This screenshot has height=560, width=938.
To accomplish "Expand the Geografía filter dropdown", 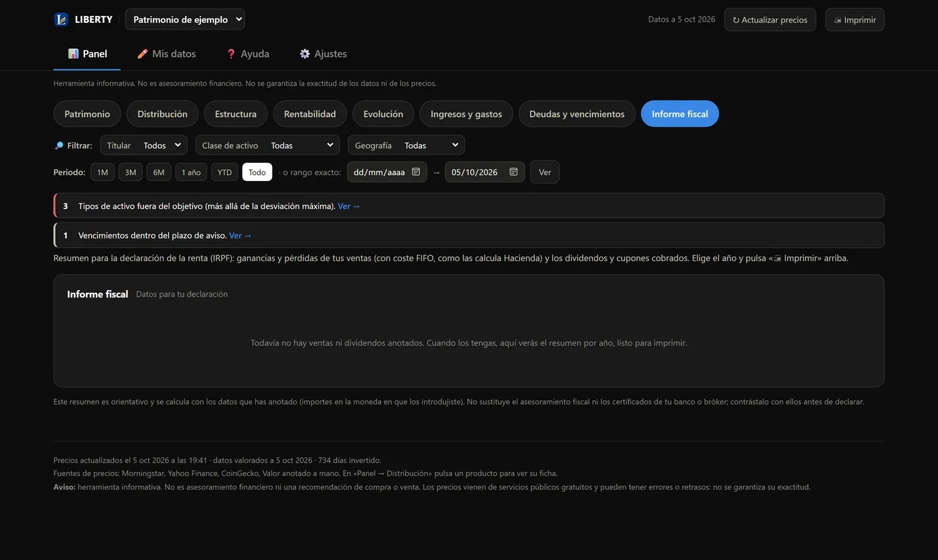I will click(406, 145).
